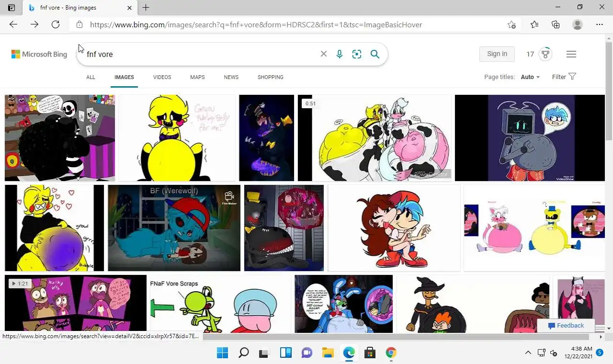Click the Sign in button
613x364 pixels.
[x=497, y=54]
